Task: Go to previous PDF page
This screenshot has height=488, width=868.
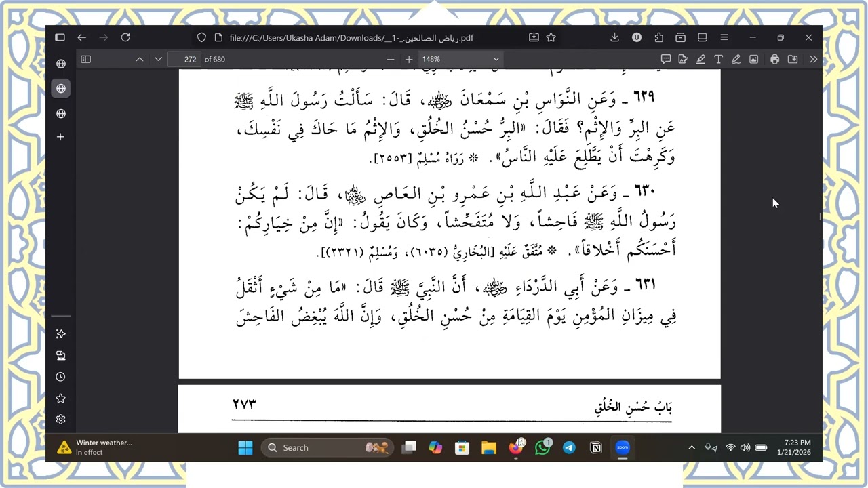Action: point(140,59)
